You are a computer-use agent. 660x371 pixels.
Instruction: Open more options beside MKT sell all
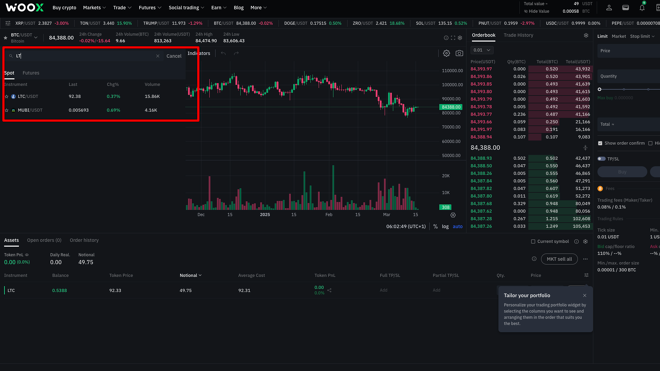585,259
